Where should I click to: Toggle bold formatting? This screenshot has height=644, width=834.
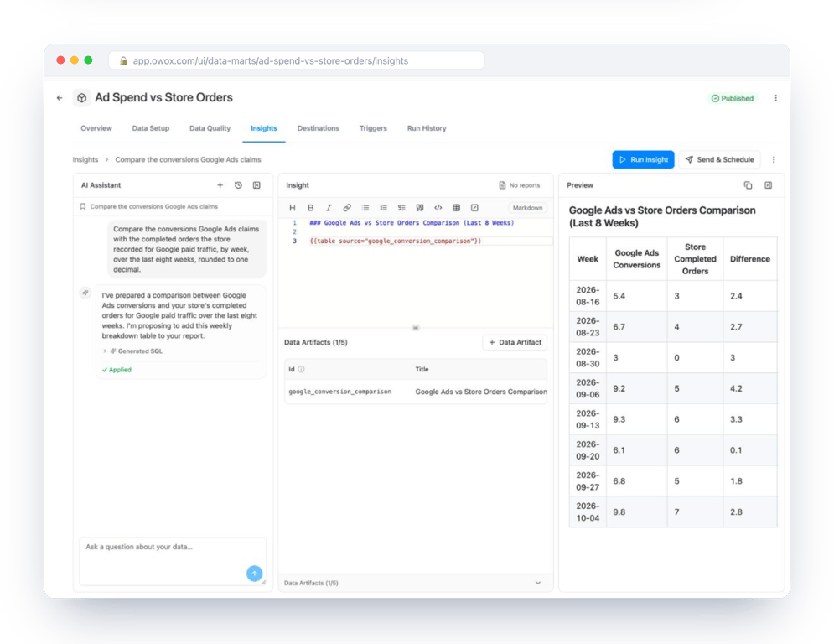tap(311, 208)
